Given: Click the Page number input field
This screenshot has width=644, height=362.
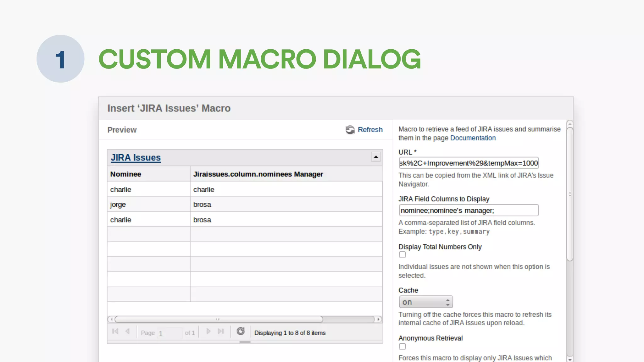Looking at the screenshot, I should (x=169, y=333).
